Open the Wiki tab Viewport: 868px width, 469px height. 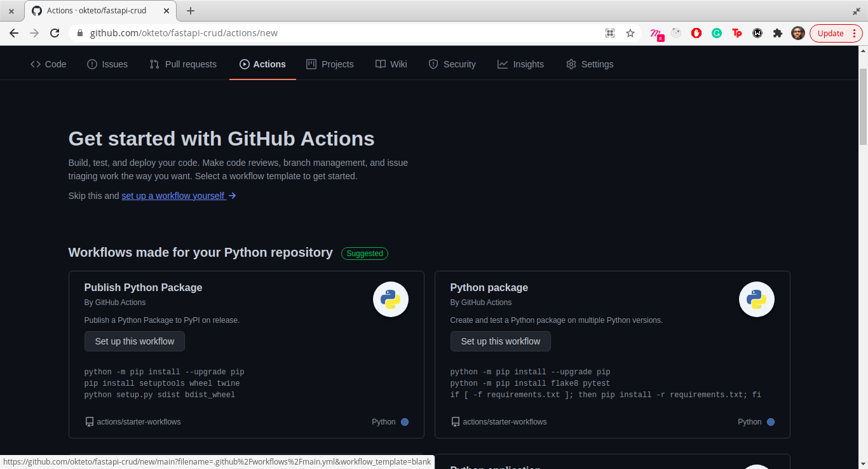[391, 64]
